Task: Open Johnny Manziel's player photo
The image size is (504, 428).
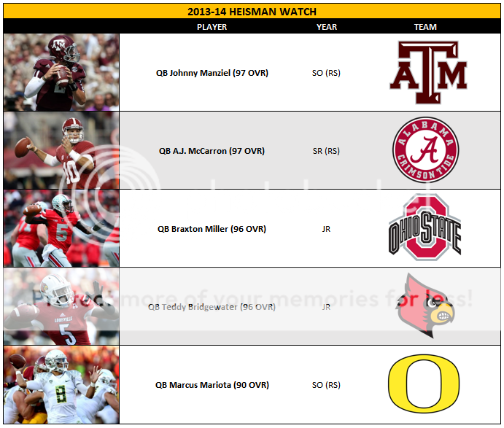Action: tap(61, 73)
